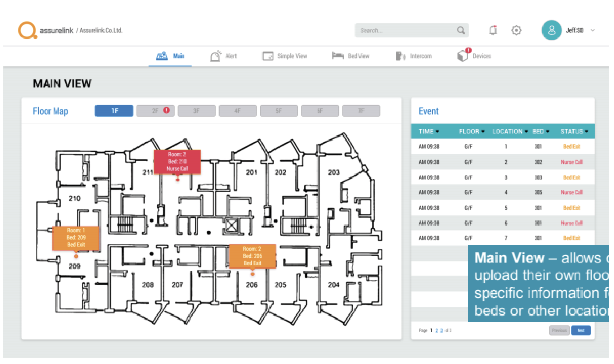Screen dimensions: 614x364
Task: Click the user avatar icon
Action: [x=552, y=30]
